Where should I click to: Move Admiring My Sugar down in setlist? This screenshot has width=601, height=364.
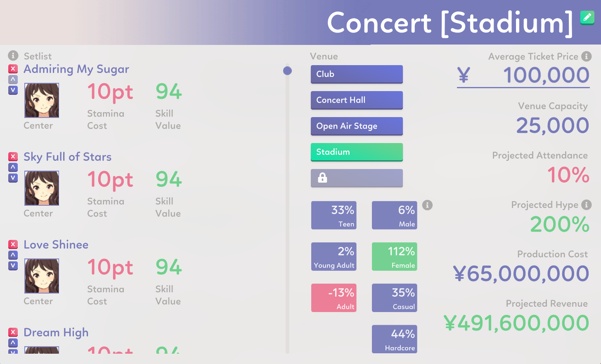coord(13,90)
